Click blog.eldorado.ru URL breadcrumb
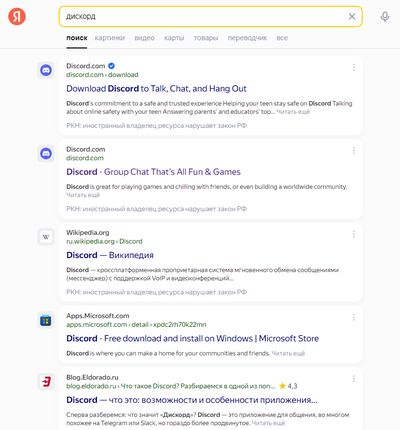 click(171, 386)
